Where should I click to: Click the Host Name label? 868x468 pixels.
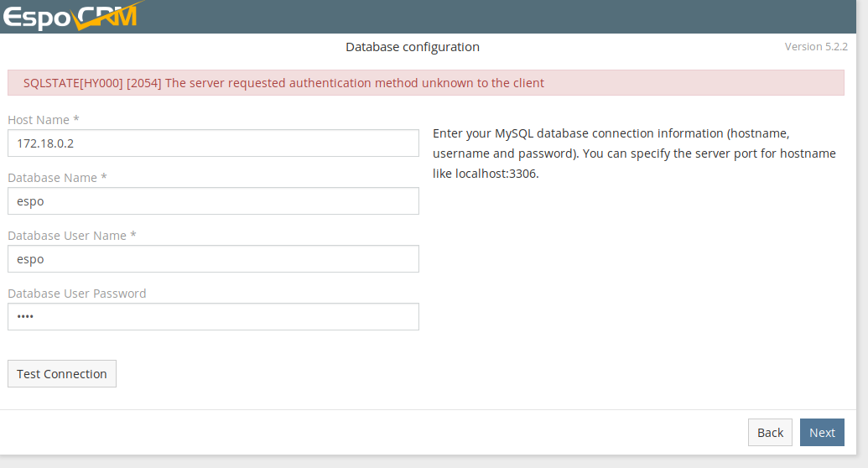pyautogui.click(x=43, y=120)
